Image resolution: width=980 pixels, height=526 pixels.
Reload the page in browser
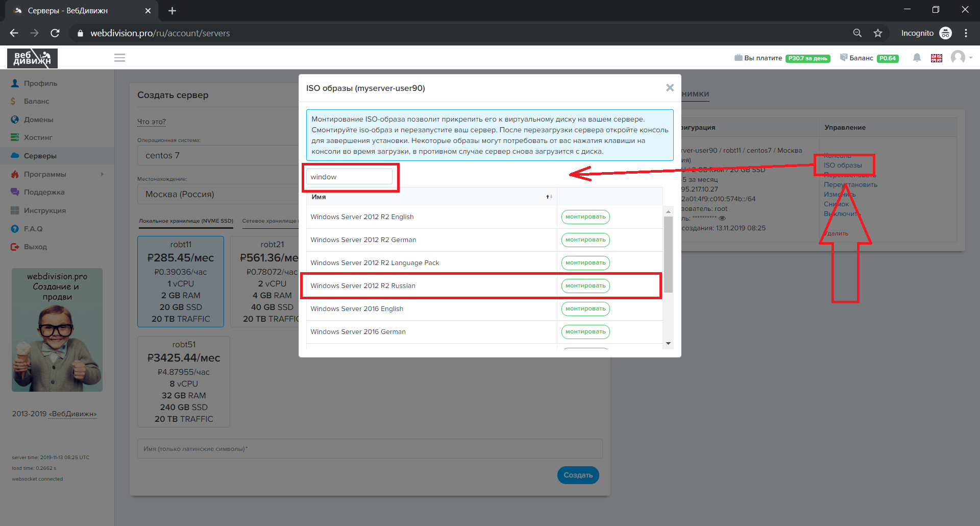click(55, 33)
